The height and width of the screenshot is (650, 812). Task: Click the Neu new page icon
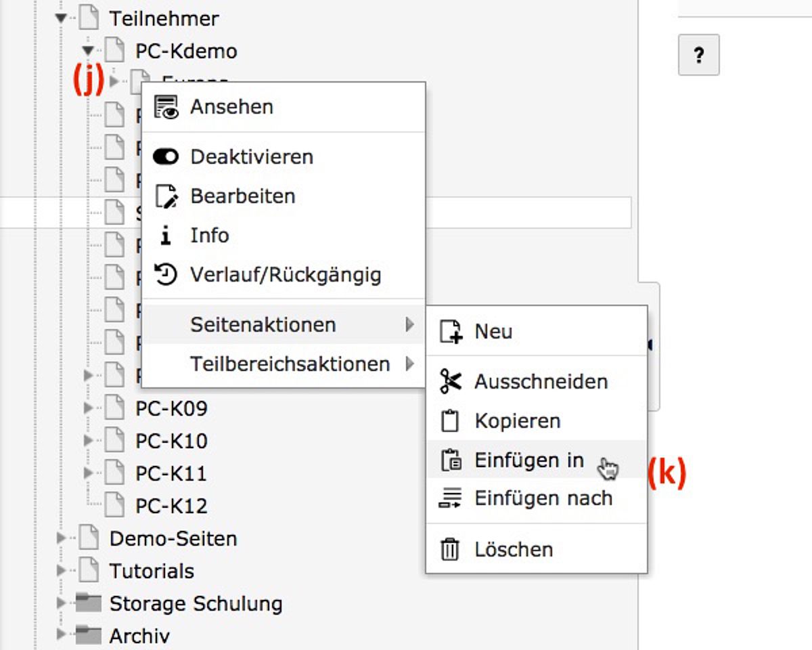(451, 332)
